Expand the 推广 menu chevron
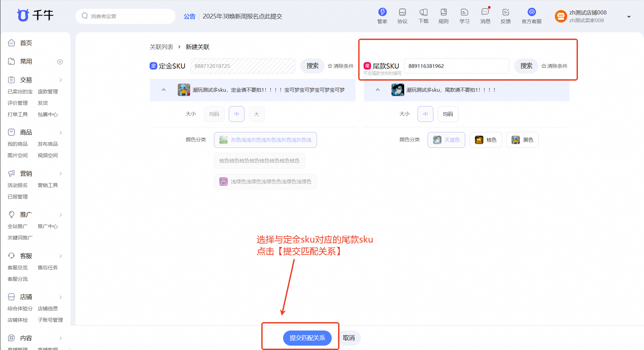Viewport: 644px width, 350px height. coord(61,215)
